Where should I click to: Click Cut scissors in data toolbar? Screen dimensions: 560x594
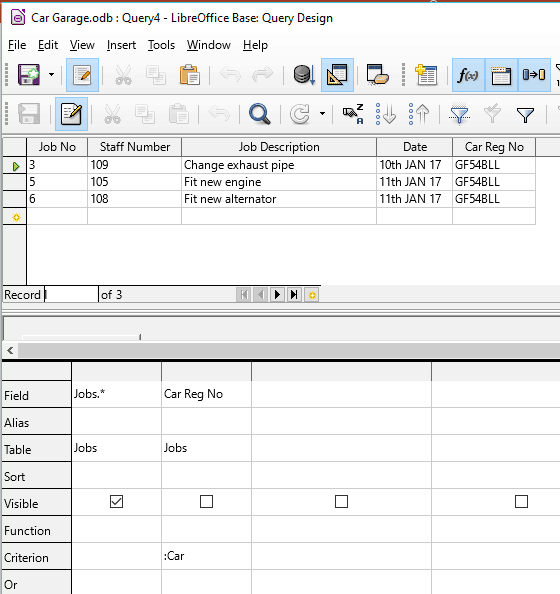[112, 114]
